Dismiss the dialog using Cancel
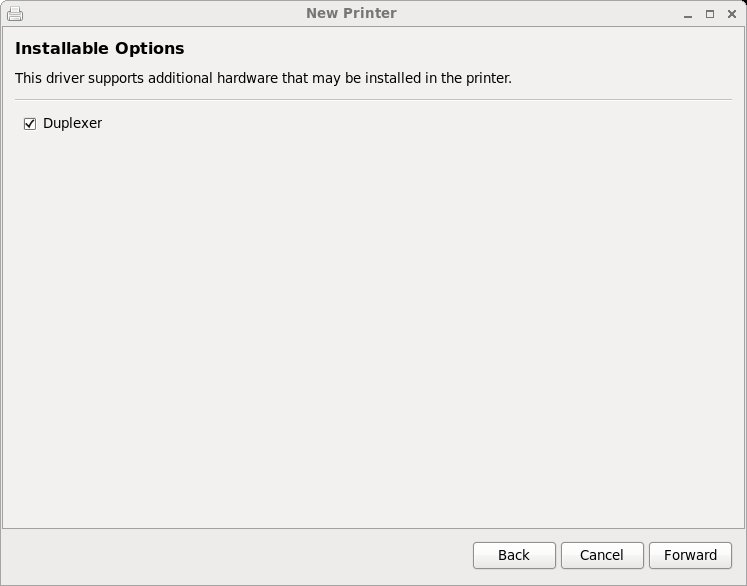The height and width of the screenshot is (586, 747). 602,555
